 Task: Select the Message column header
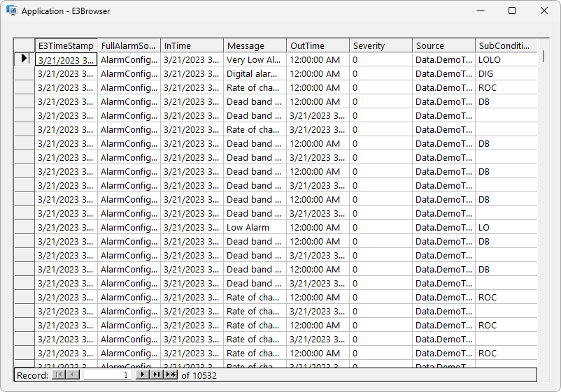coord(255,45)
